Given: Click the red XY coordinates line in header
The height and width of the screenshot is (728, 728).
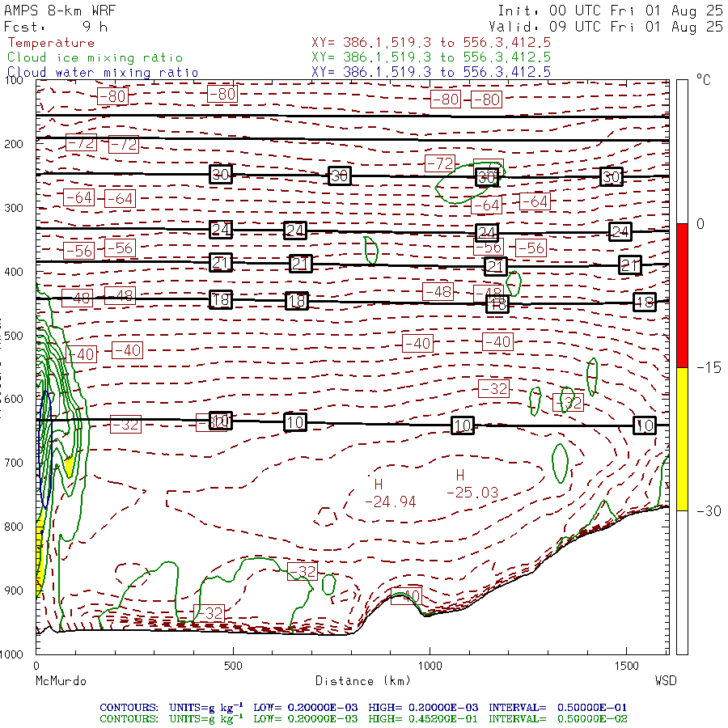Looking at the screenshot, I should [x=431, y=43].
